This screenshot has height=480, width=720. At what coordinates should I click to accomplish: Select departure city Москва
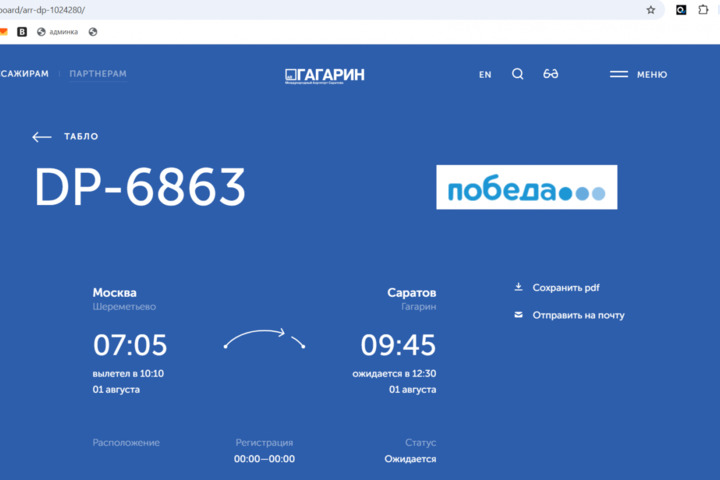114,293
